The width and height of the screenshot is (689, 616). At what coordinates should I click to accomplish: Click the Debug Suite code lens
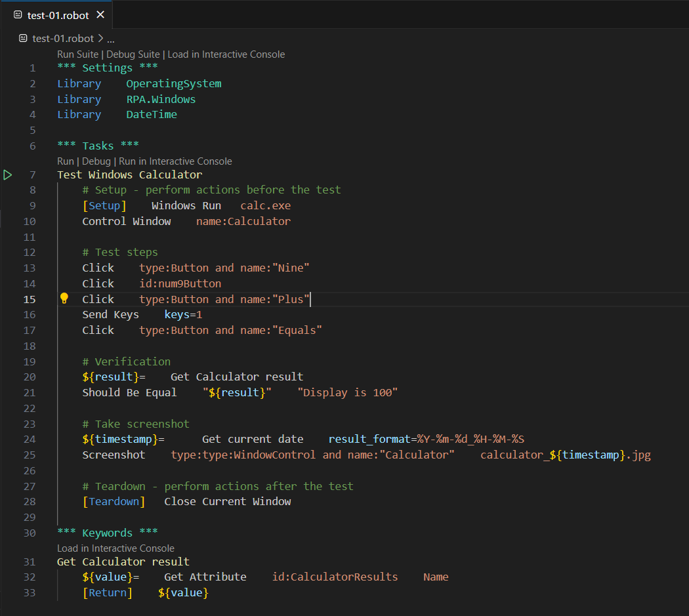(134, 54)
